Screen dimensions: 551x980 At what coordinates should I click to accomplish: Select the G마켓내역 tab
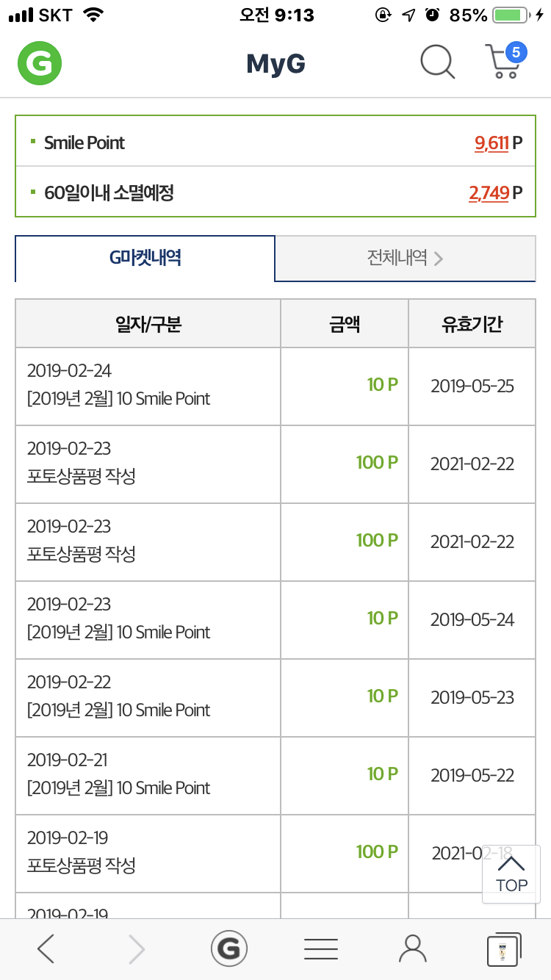tap(145, 258)
